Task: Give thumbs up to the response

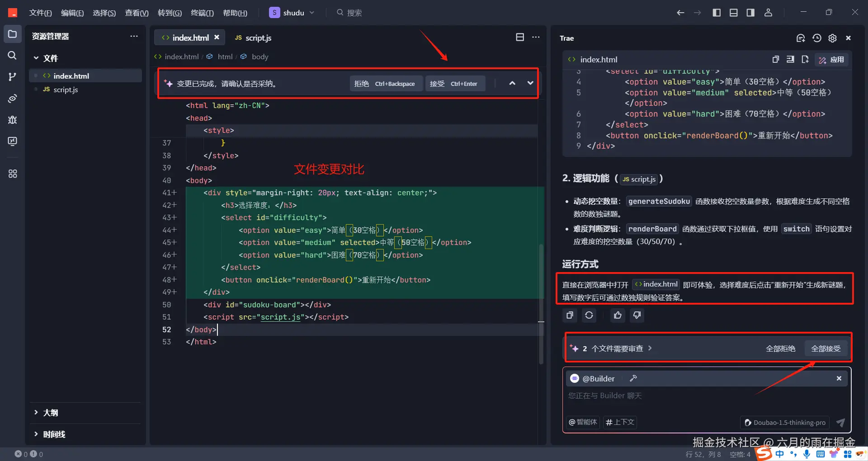Action: point(618,315)
